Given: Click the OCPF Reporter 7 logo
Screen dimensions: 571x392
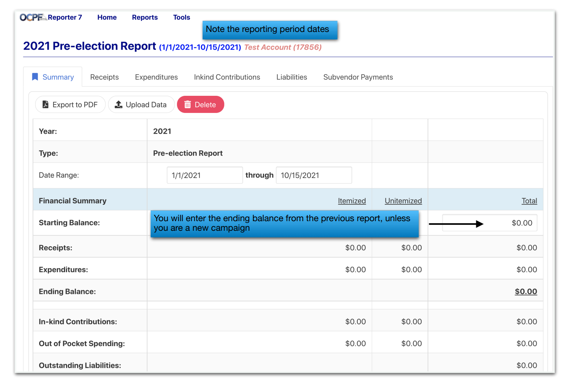Looking at the screenshot, I should (50, 17).
